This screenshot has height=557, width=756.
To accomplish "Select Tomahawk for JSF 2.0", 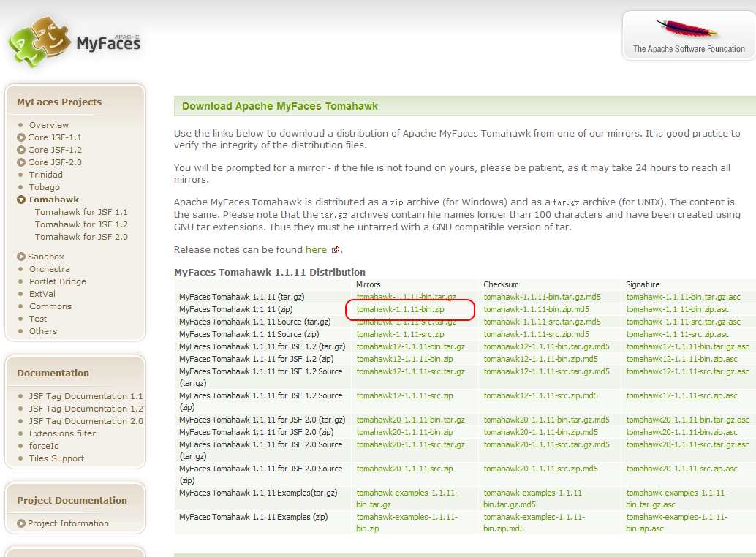I will [x=81, y=237].
